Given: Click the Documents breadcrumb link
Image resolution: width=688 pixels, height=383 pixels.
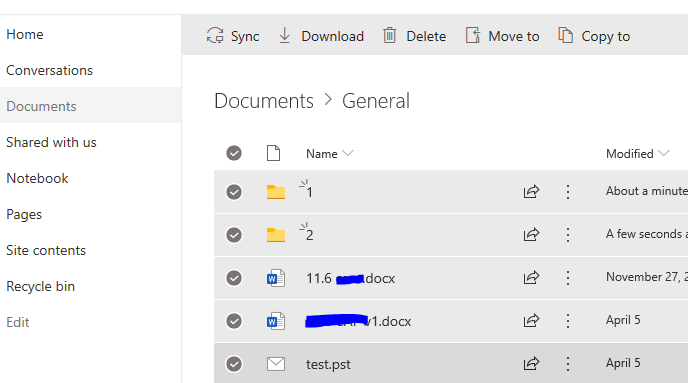Looking at the screenshot, I should click(x=264, y=101).
